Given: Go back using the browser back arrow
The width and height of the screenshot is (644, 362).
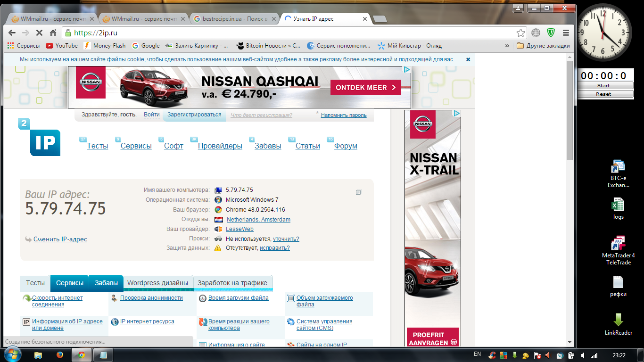Looking at the screenshot, I should pos(12,33).
